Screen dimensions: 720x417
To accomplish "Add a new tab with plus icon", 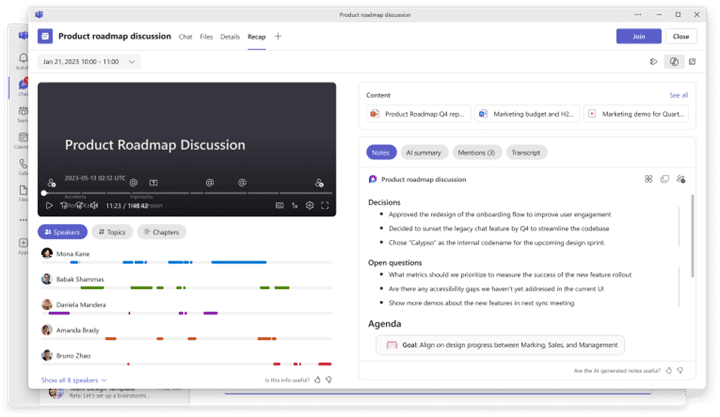I will tap(278, 37).
